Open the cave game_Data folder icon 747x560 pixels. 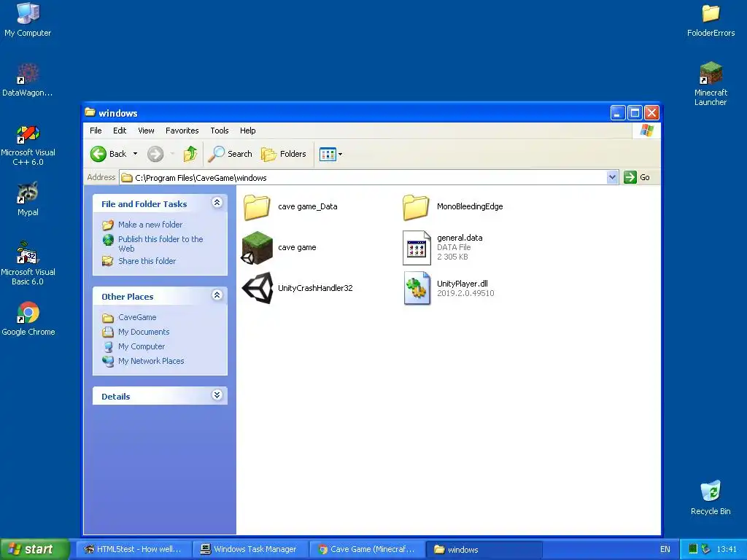pyautogui.click(x=257, y=207)
